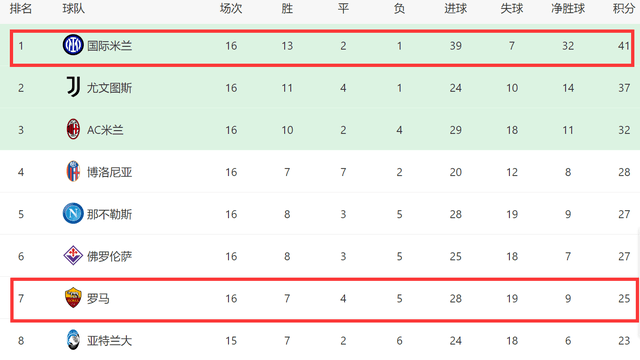Click the Juventus logo icon
The image size is (640, 360).
73,87
